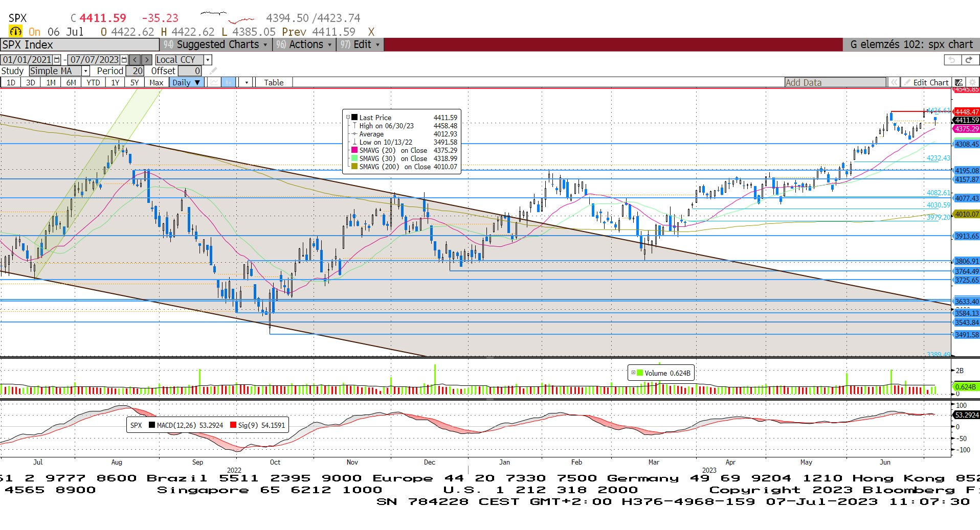Click the 4308.45 axis level label

click(x=967, y=144)
